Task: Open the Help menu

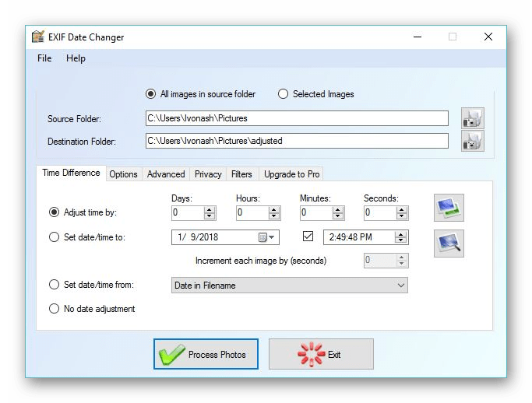Action: click(x=76, y=58)
